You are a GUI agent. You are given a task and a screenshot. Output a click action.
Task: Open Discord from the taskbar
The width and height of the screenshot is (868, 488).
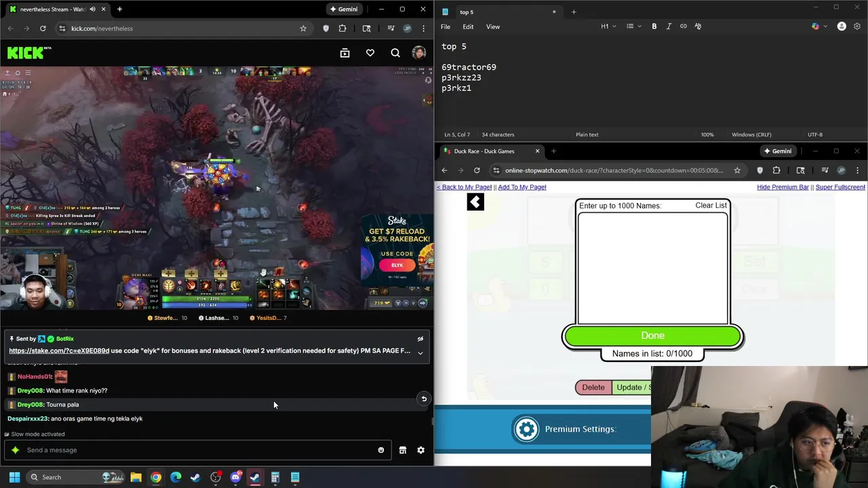235,477
